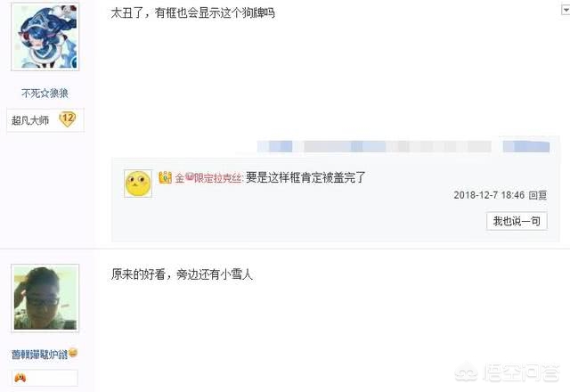Expand the dropdown arrow at the post's top-right corner
This screenshot has width=570, height=392.
tap(566, 10)
